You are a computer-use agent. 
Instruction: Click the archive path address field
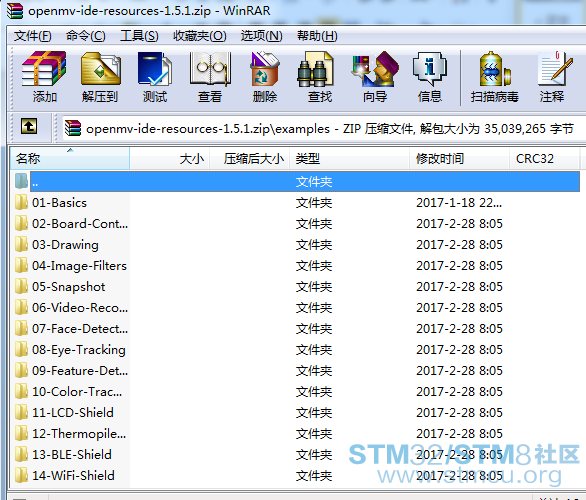(324, 129)
